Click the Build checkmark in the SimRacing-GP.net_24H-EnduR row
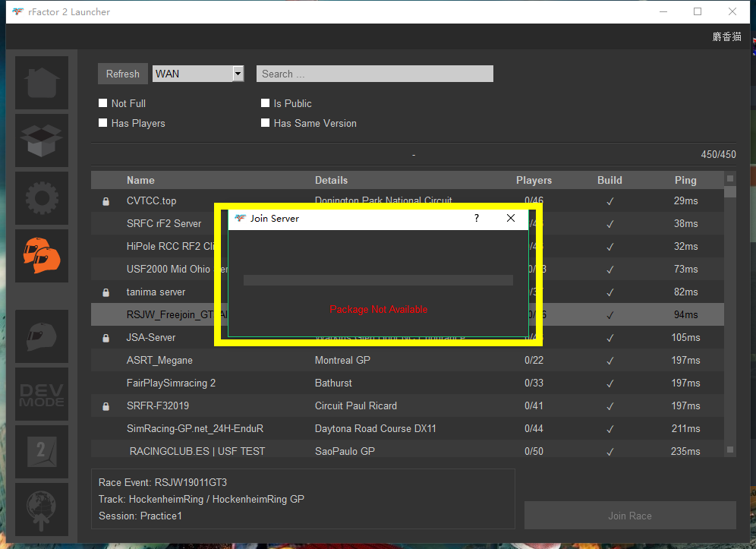This screenshot has width=756, height=549. pyautogui.click(x=610, y=429)
